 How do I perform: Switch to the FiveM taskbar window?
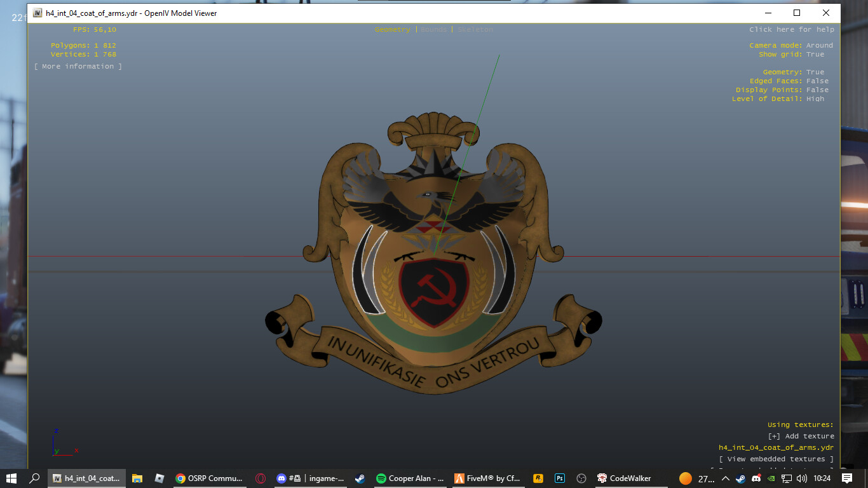pyautogui.click(x=488, y=478)
